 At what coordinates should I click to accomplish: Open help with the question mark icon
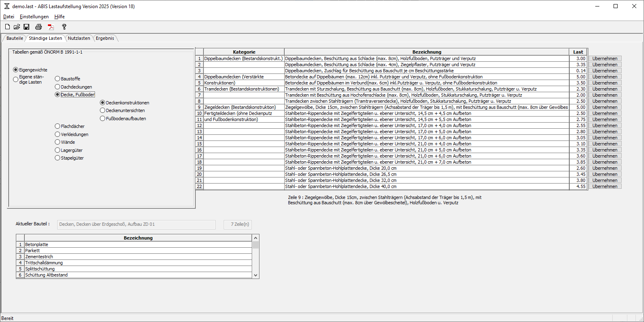[x=64, y=27]
